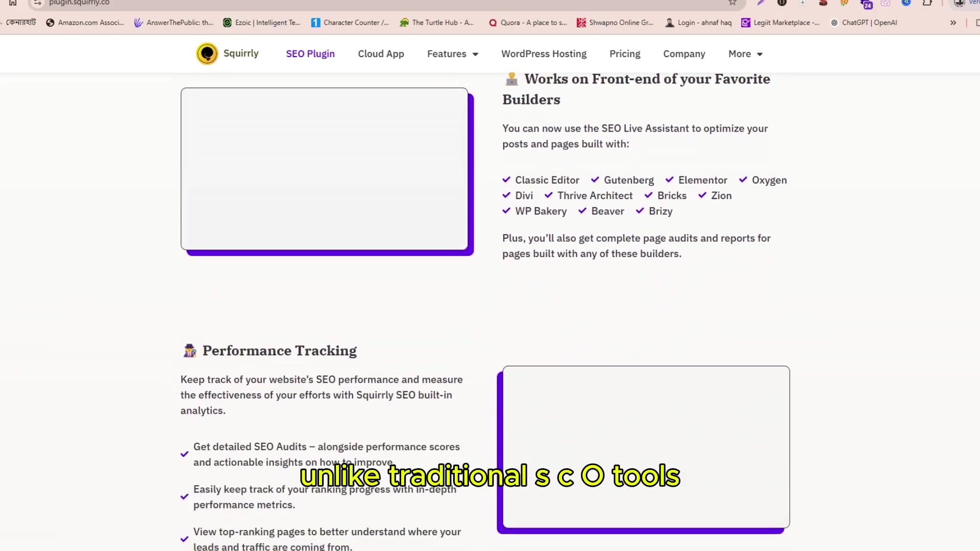Click the orange SQ extension icon
The width and height of the screenshot is (980, 551).
(844, 3)
